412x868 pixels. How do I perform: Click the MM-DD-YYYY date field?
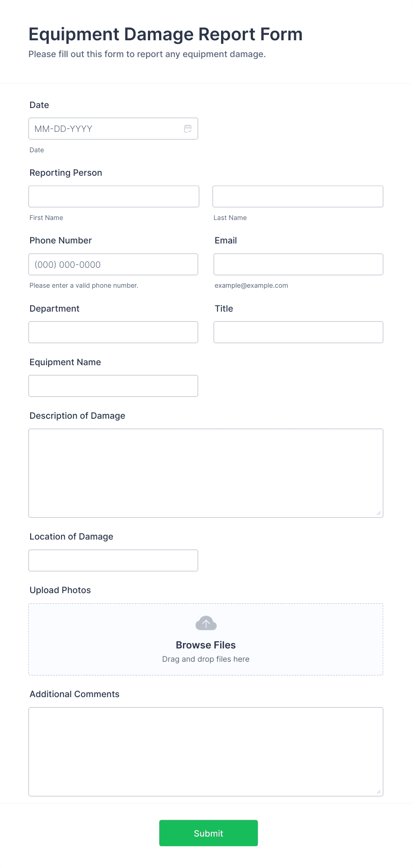click(113, 129)
